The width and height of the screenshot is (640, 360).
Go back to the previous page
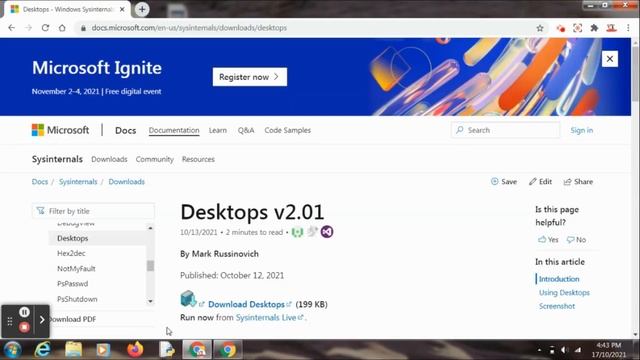11,28
